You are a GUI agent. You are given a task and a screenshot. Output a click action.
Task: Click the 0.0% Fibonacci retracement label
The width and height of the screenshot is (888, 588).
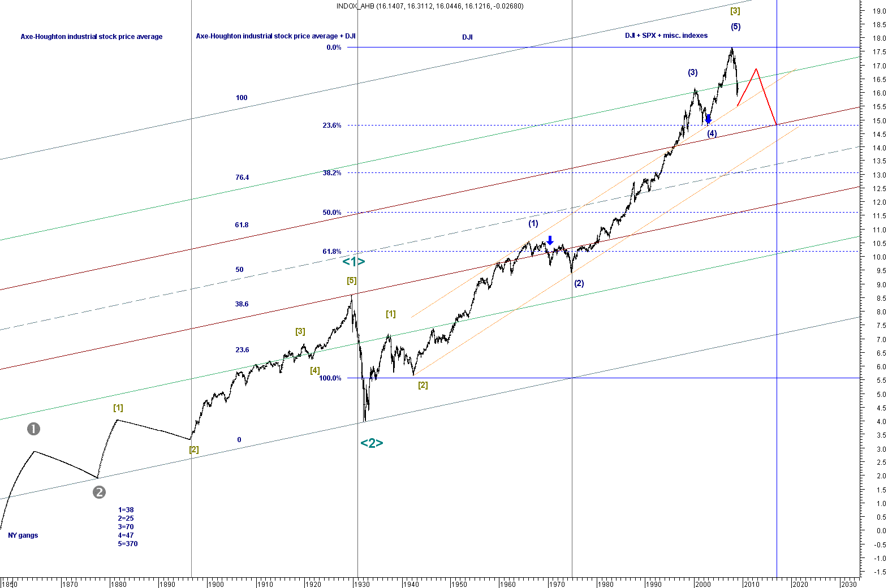[x=334, y=47]
